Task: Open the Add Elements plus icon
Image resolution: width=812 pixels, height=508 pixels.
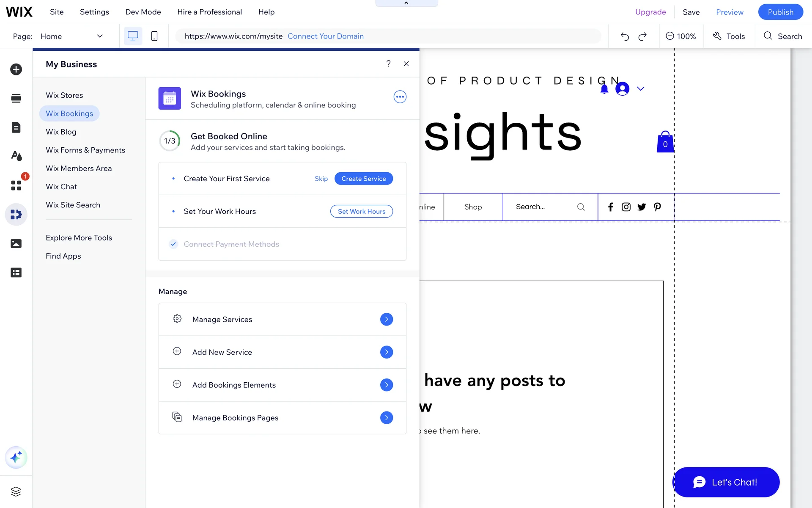Action: [x=16, y=69]
